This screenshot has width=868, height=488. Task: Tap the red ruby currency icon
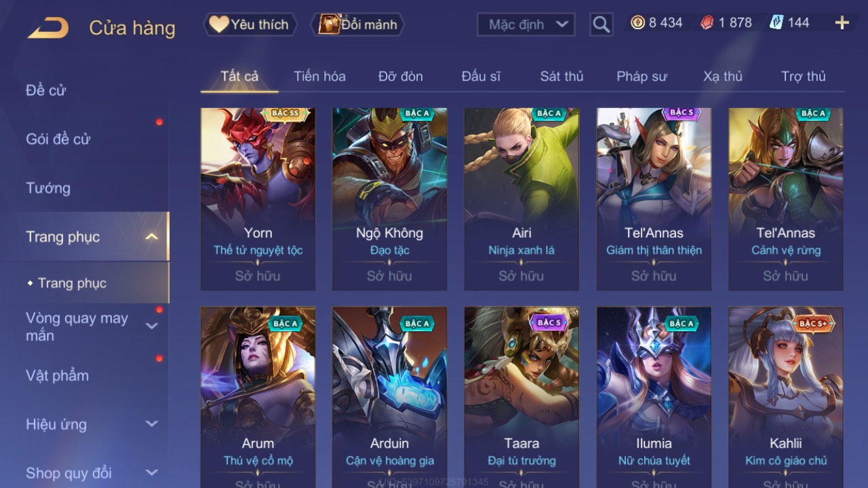pyautogui.click(x=707, y=23)
